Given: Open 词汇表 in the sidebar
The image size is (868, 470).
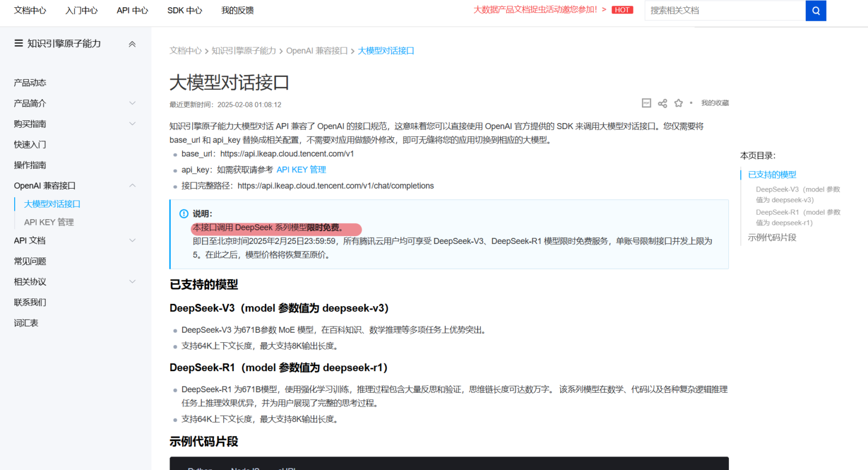Looking at the screenshot, I should pos(26,323).
